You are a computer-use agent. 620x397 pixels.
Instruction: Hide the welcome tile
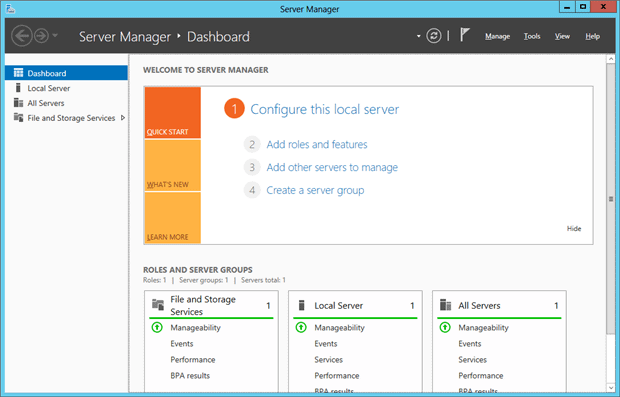coord(574,229)
